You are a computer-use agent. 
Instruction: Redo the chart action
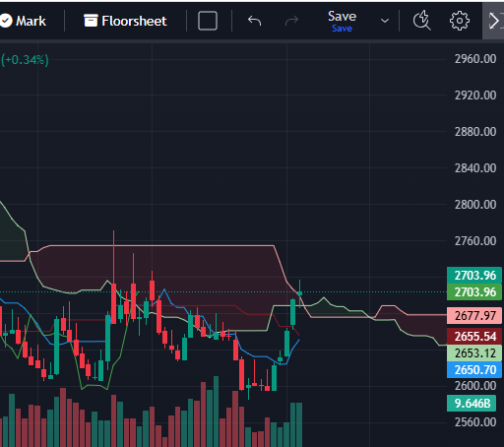(291, 21)
